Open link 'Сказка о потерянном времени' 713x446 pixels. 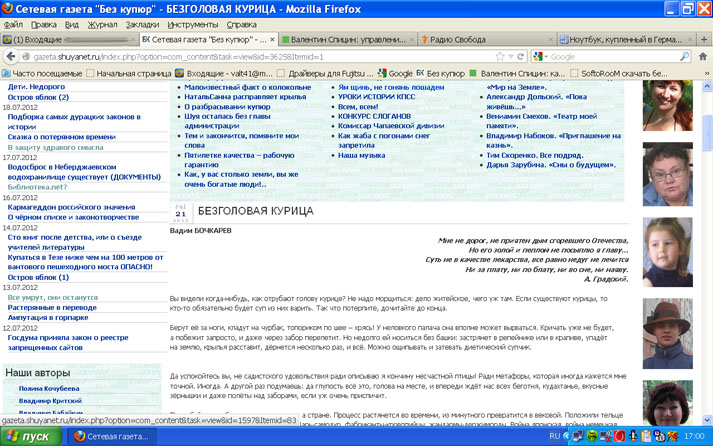tap(61, 136)
